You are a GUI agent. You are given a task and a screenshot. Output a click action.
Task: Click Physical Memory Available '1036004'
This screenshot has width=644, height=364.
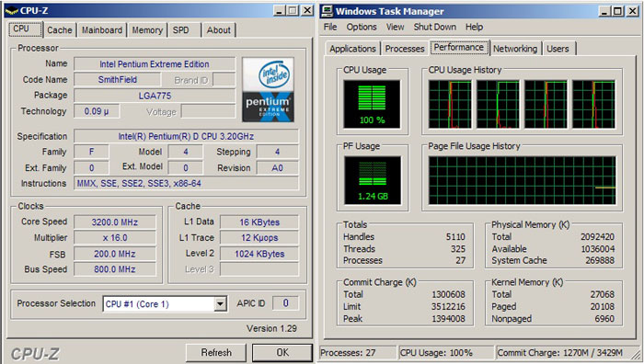pos(598,249)
